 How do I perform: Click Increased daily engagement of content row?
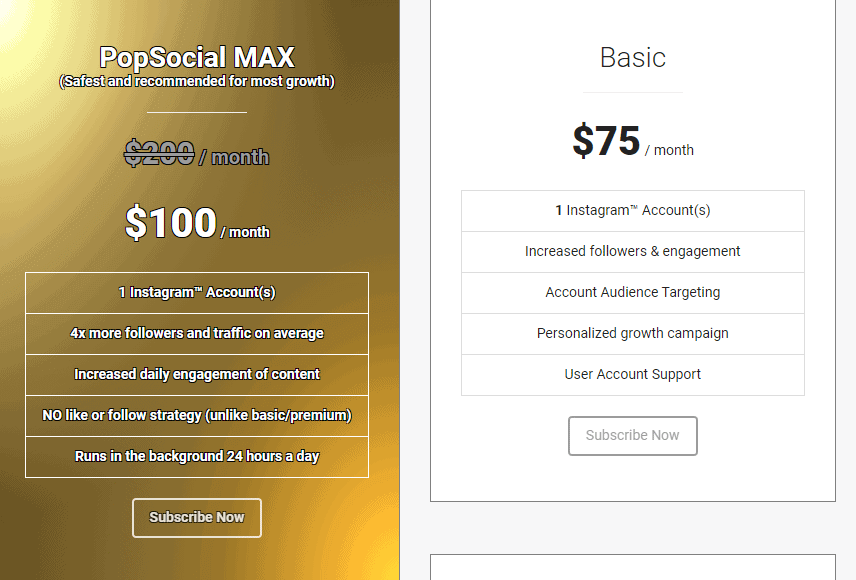tap(197, 375)
